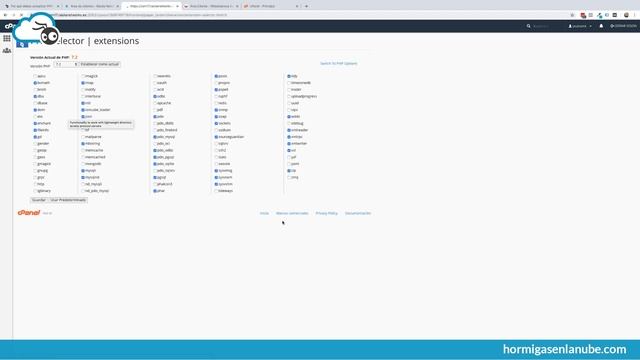Click the browser address bar URL
Screen dimensions: 640x360
point(141,15)
